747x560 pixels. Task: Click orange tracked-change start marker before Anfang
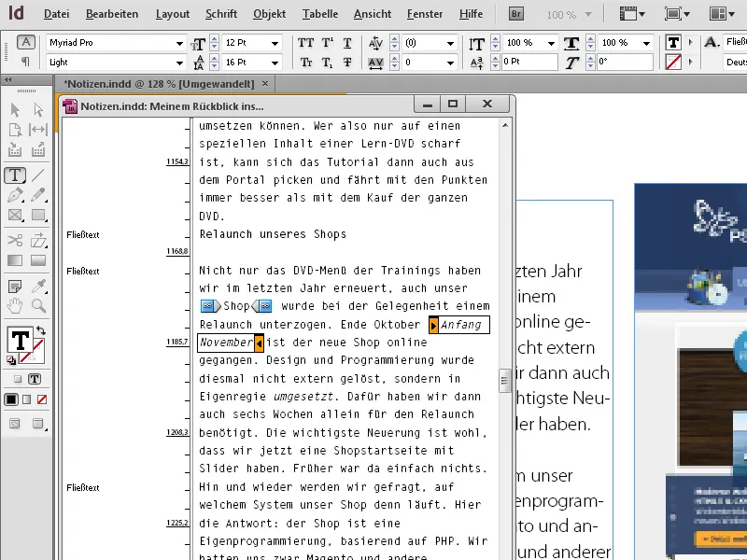click(433, 325)
